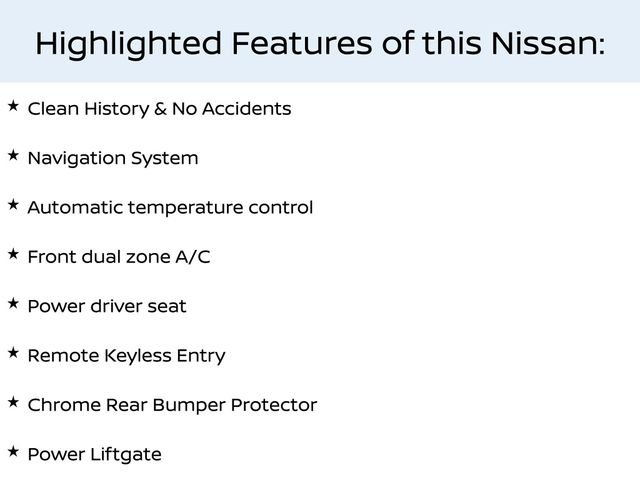640x480 pixels.
Task: Select the Power Liftgate feature text
Action: point(94,455)
